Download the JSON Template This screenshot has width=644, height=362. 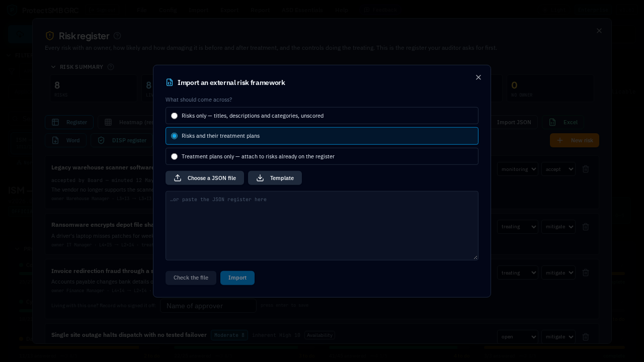pyautogui.click(x=275, y=178)
